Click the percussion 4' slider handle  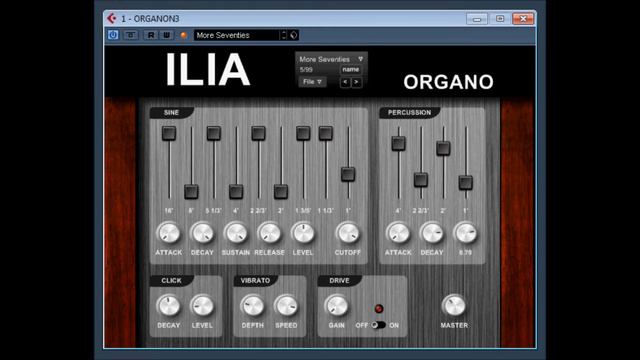pos(398,144)
